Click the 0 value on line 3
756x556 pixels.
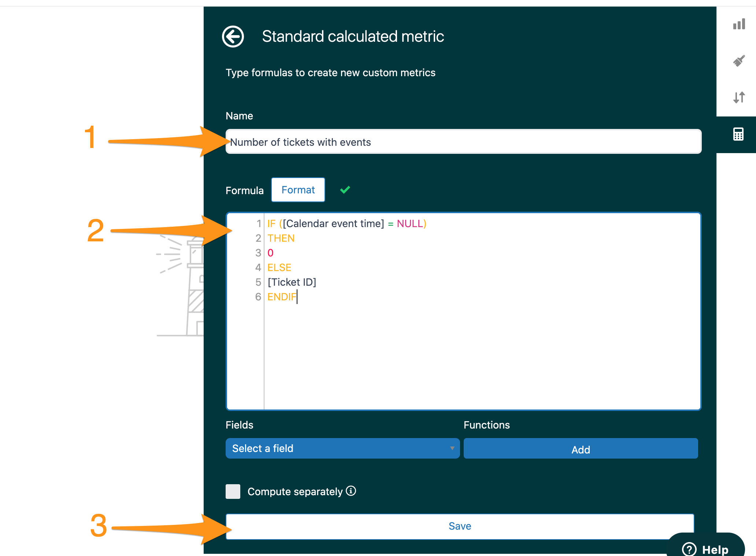click(x=270, y=253)
